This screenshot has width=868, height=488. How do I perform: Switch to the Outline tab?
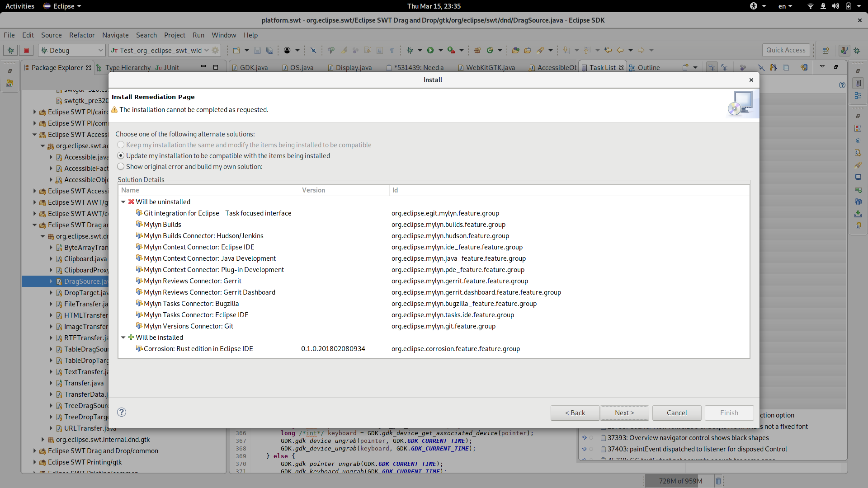pyautogui.click(x=644, y=67)
